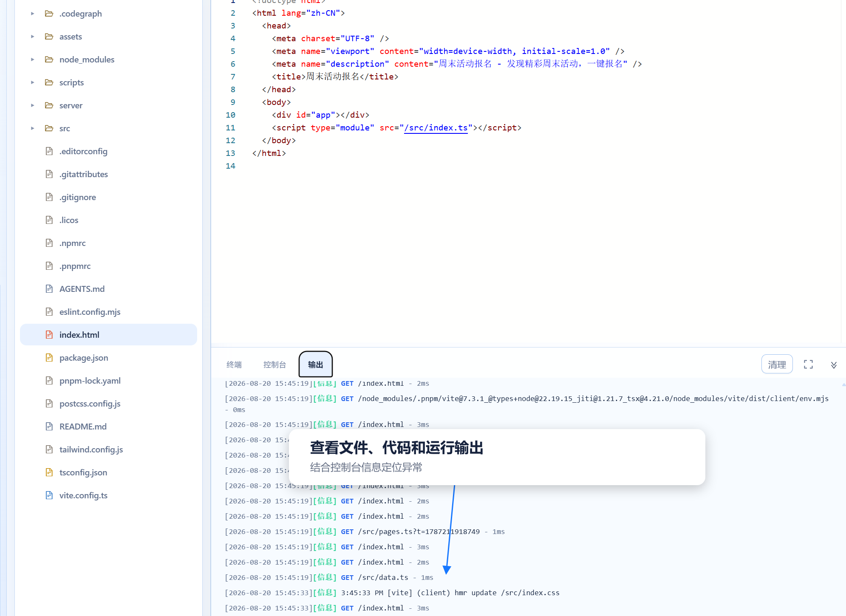This screenshot has height=616, width=846.
Task: Click the tailwind.config.js file icon
Action: click(x=49, y=449)
